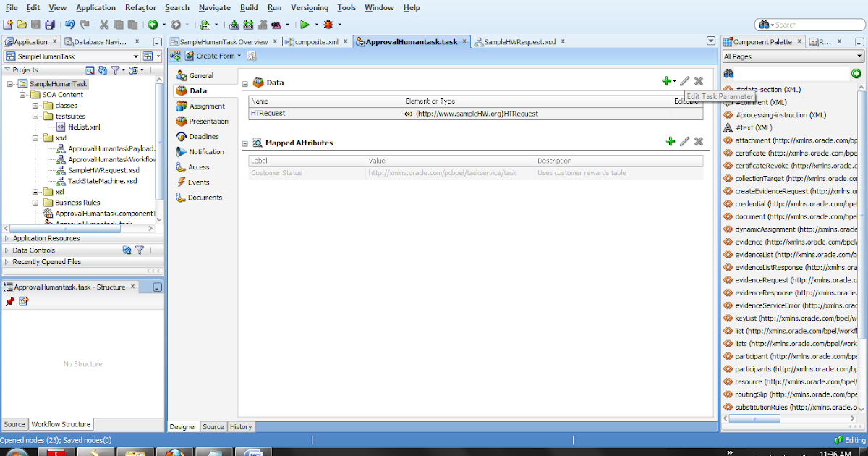Redo the last action in the toolbar
This screenshot has width=868, height=456.
point(85,24)
